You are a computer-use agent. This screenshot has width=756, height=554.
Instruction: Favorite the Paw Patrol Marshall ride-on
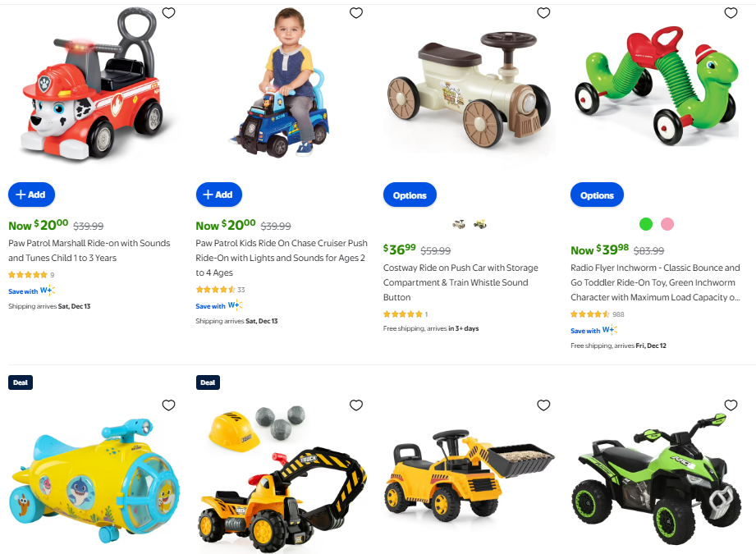[x=168, y=13]
